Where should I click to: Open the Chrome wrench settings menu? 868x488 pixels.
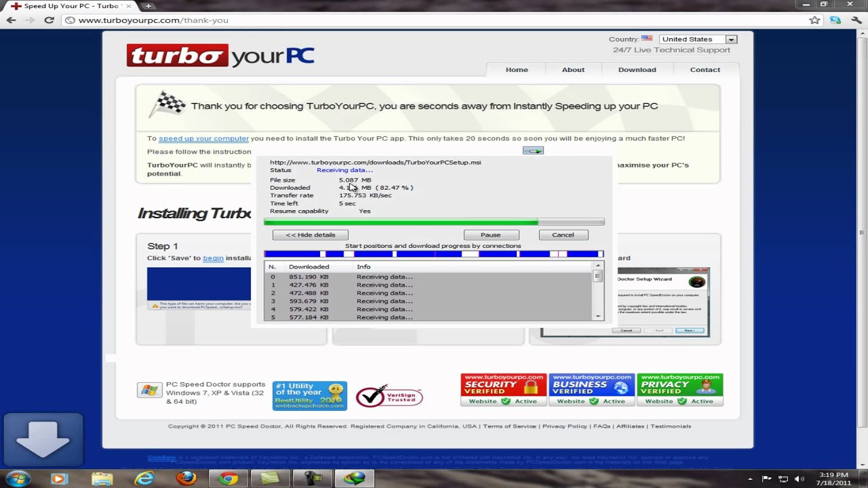tap(855, 20)
